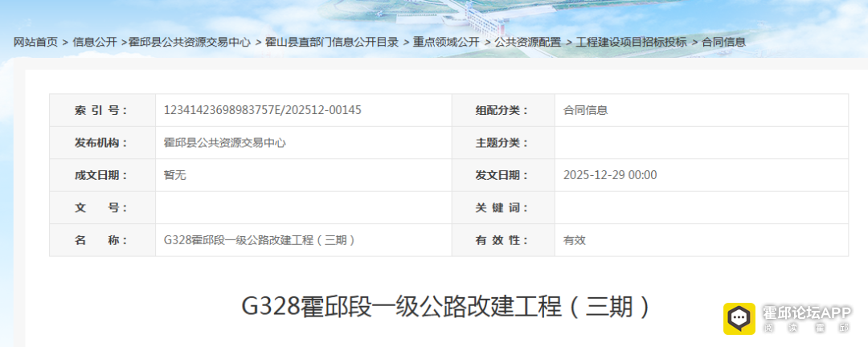Click the 名称 value G328霍邱段一级公路改建工程
Image resolution: width=868 pixels, height=347 pixels.
click(x=260, y=240)
